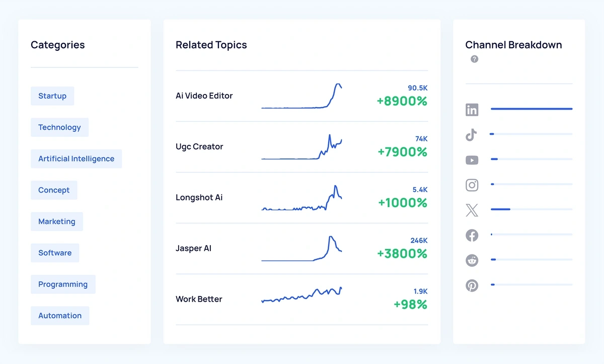Image resolution: width=604 pixels, height=364 pixels.
Task: Open the Jasper AI topic
Action: click(193, 248)
